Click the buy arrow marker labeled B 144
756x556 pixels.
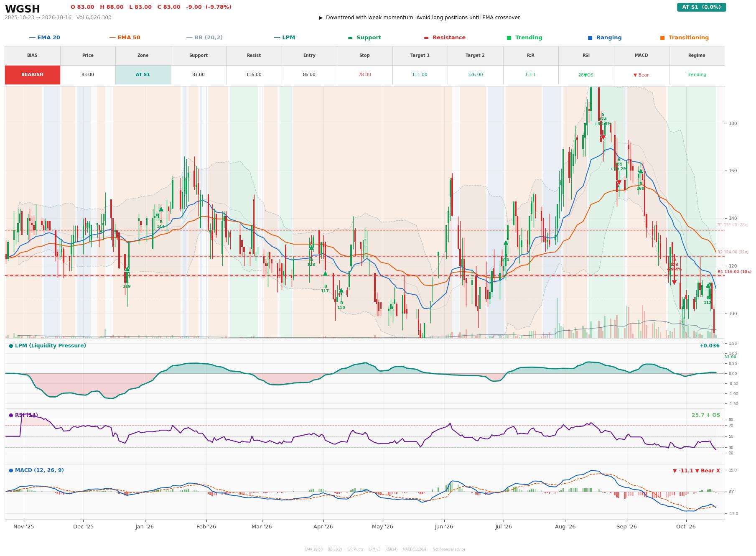(161, 209)
